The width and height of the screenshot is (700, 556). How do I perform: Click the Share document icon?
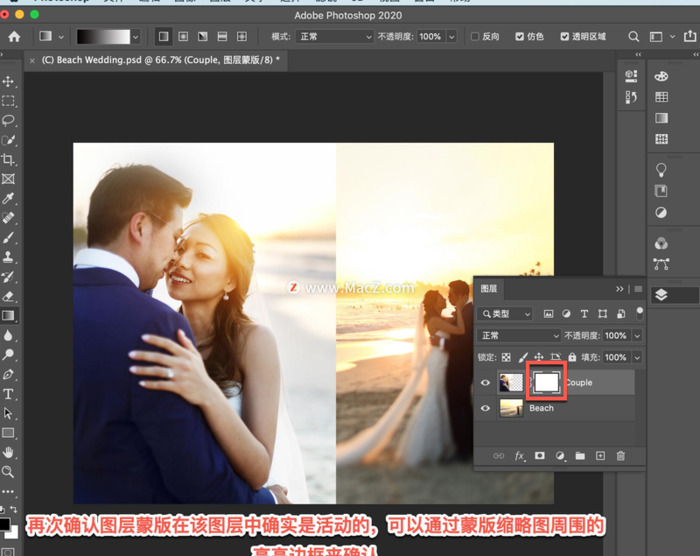[690, 36]
